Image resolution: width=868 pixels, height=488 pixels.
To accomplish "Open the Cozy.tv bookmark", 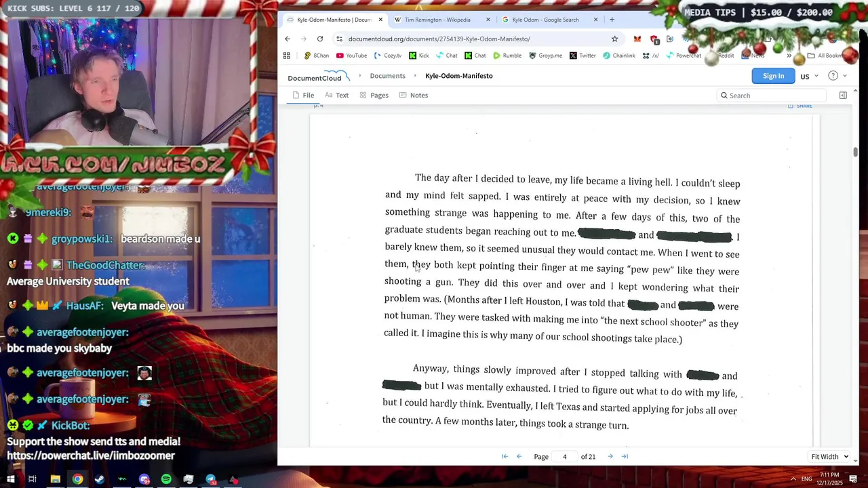I will 387,56.
